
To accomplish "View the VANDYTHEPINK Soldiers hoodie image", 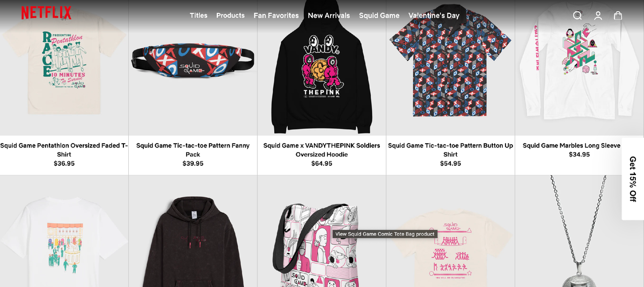I will (x=321, y=67).
